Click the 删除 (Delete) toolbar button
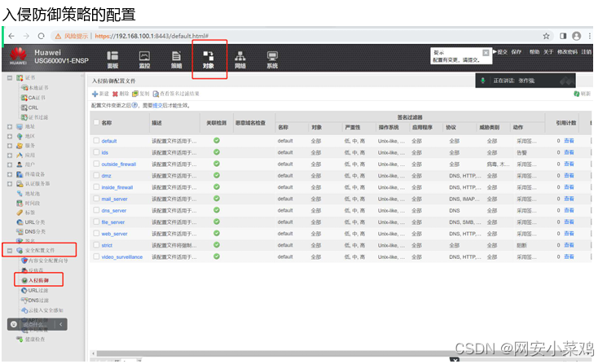Screen dimensions: 607x364 pyautogui.click(x=119, y=94)
